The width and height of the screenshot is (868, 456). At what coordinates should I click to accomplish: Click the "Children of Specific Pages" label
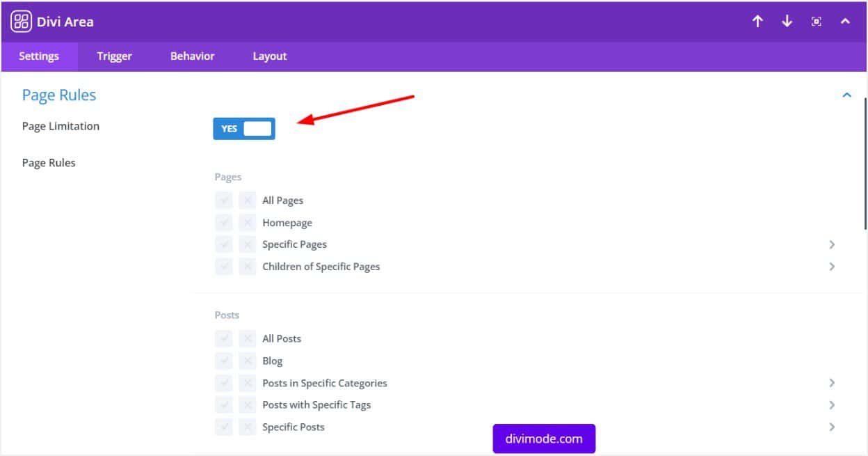[321, 267]
